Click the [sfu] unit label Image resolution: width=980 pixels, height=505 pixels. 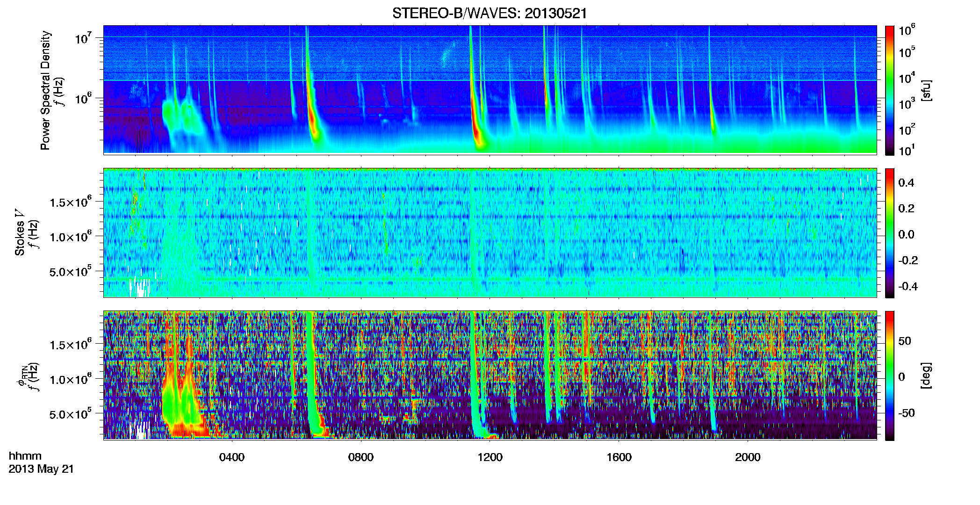click(926, 90)
